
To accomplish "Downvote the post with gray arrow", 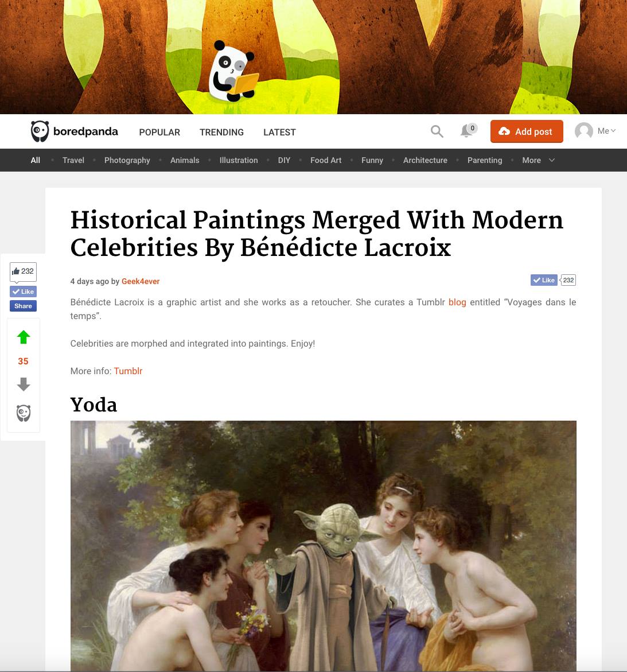I will coord(24,384).
